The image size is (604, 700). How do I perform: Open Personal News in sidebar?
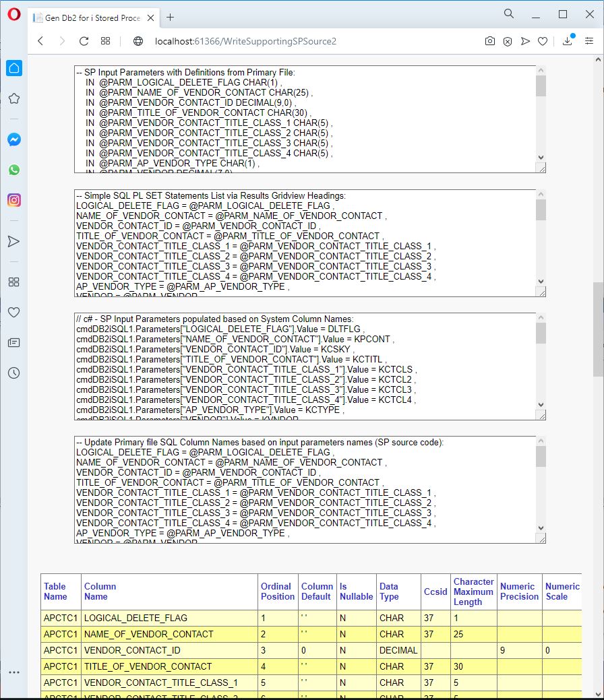pyautogui.click(x=14, y=343)
